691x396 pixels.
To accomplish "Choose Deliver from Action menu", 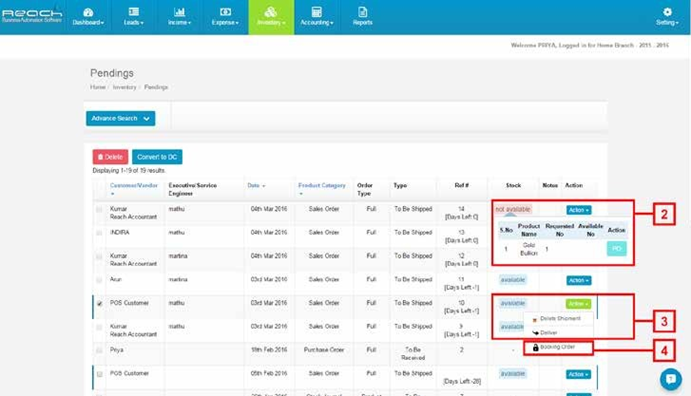I will coord(558,333).
